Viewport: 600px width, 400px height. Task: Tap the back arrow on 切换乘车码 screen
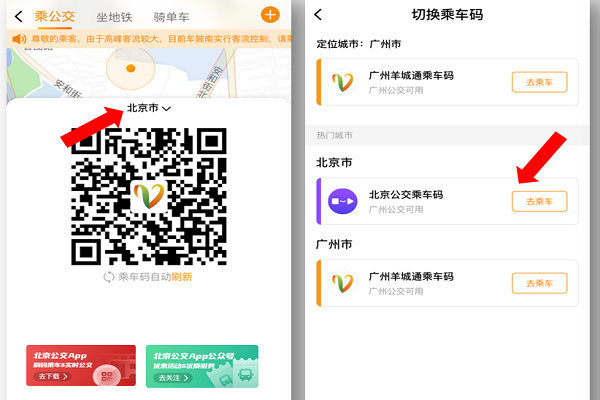click(x=318, y=15)
